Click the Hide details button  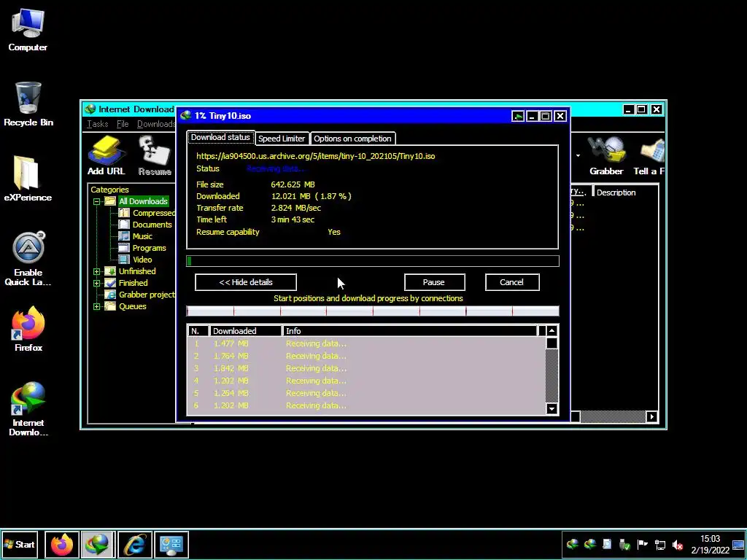coord(246,282)
